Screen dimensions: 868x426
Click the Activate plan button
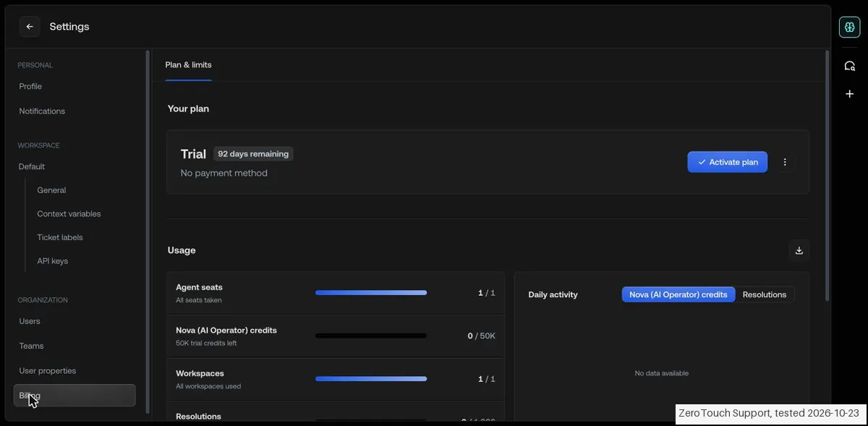(727, 162)
